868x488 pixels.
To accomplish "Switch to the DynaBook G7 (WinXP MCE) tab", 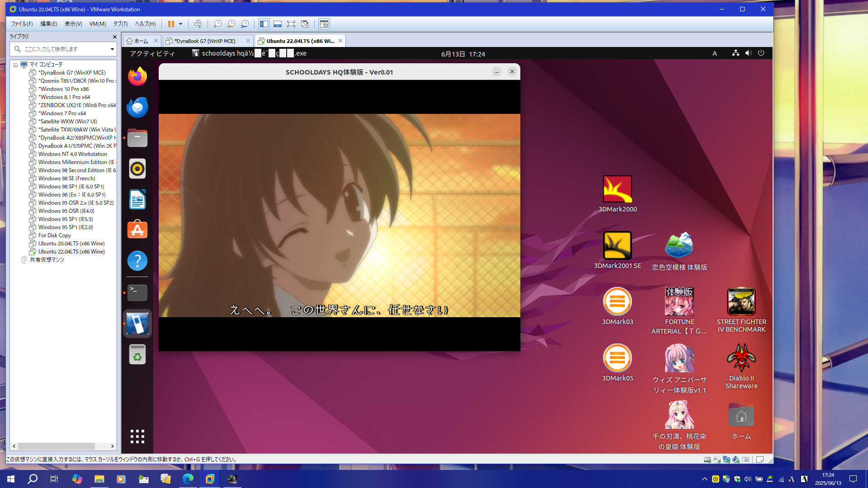I will (205, 41).
